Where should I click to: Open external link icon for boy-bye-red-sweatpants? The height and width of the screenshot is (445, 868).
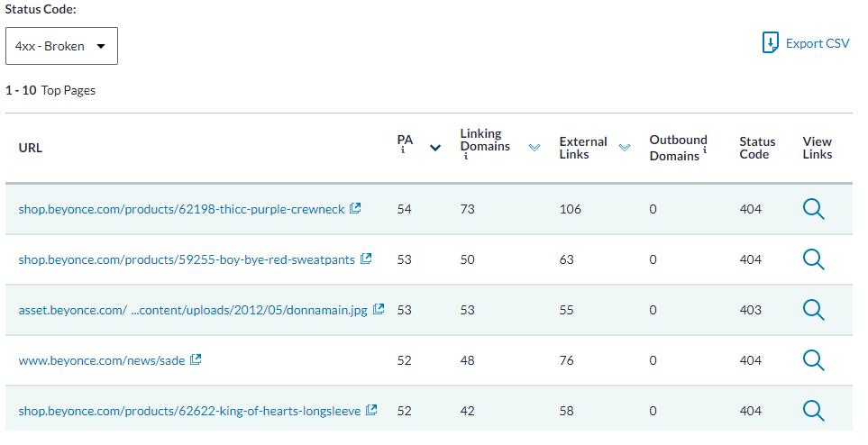click(x=366, y=259)
